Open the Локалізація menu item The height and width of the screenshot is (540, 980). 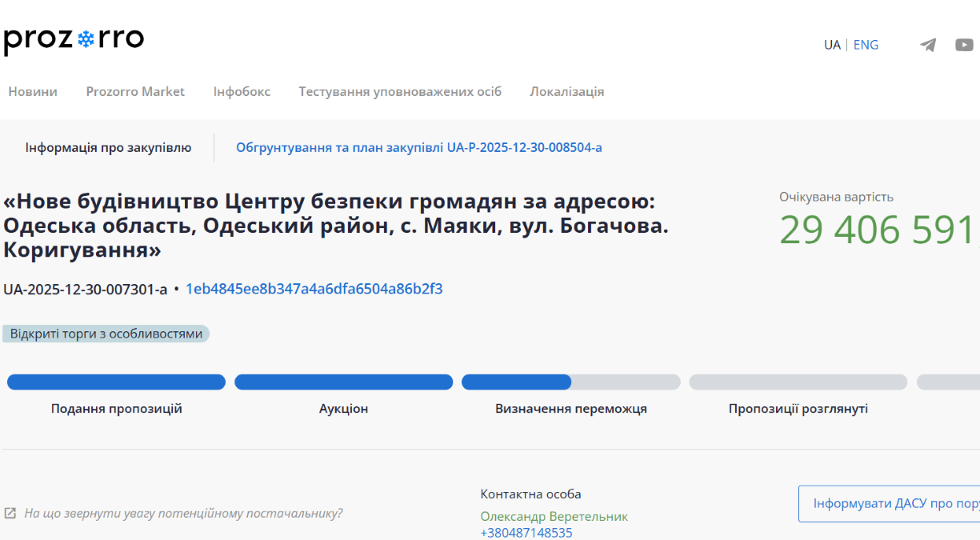coord(566,91)
